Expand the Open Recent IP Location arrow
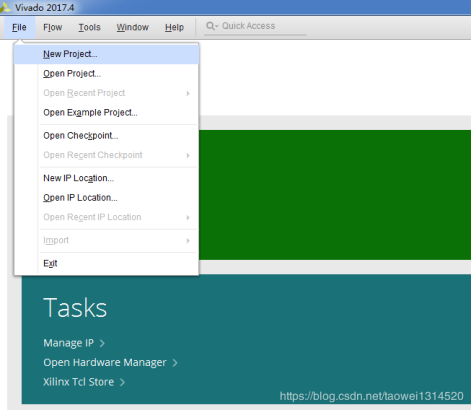 188,217
